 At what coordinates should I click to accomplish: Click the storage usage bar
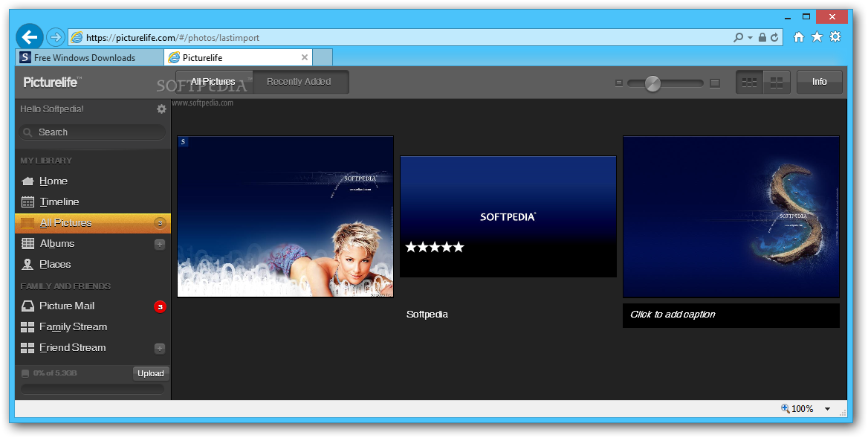(92, 389)
